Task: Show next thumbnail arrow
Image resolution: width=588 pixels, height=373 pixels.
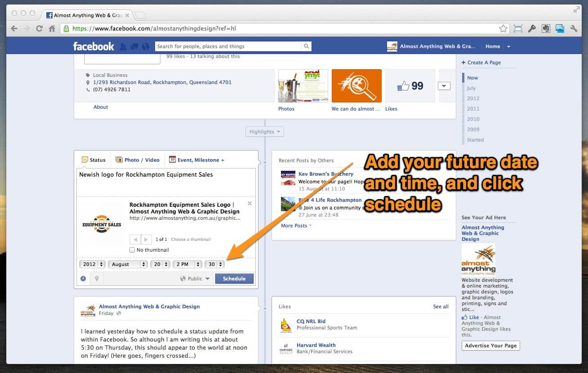Action: 147,240
